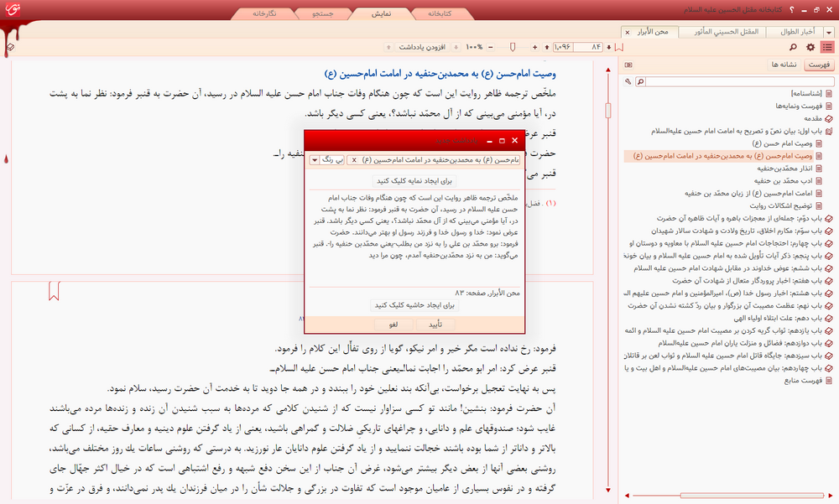Switch to the کتابخانه tab
This screenshot has height=504, width=839.
(x=440, y=14)
